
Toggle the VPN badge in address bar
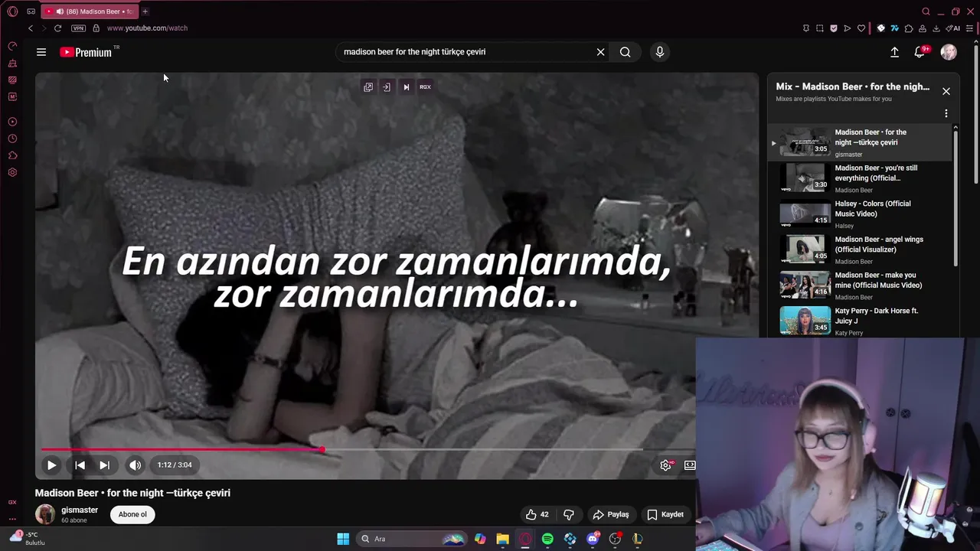pyautogui.click(x=78, y=28)
